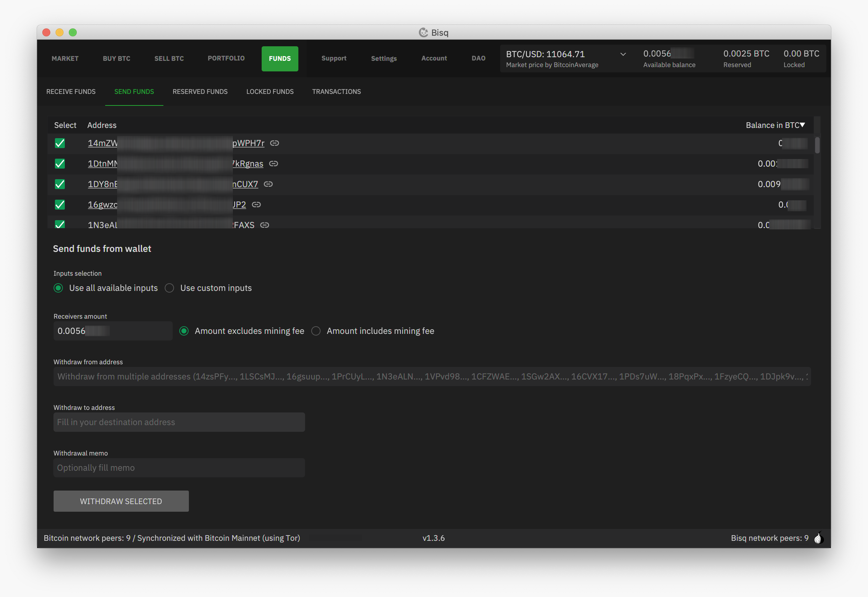Expand the BTC/USD market price dropdown
Image resolution: width=868 pixels, height=597 pixels.
pyautogui.click(x=623, y=54)
